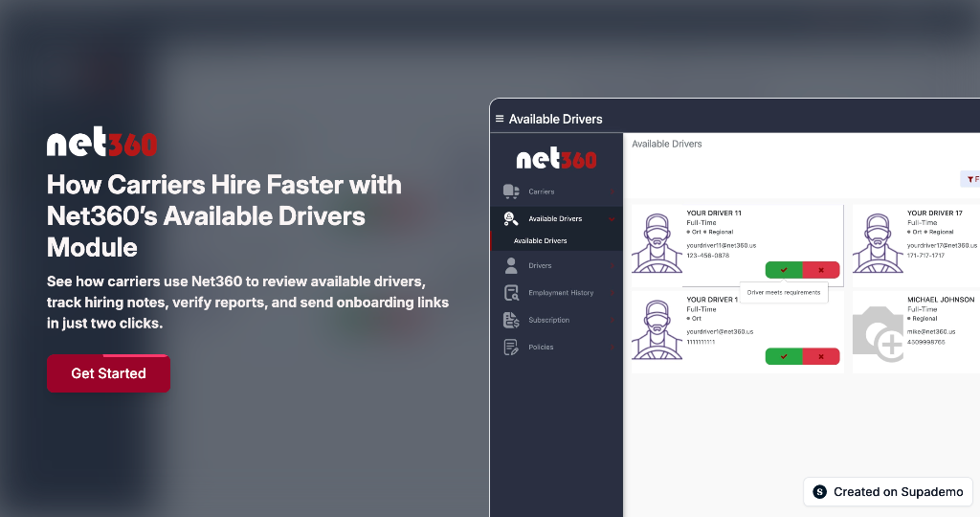Click email yourdriver11@net360.us
980x517 pixels.
coord(722,246)
